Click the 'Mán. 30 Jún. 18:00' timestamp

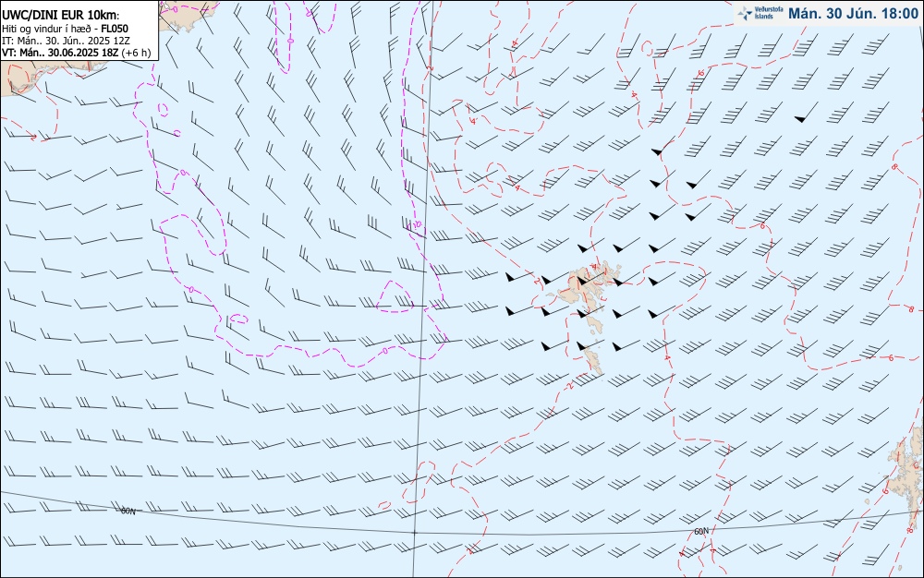tap(853, 14)
